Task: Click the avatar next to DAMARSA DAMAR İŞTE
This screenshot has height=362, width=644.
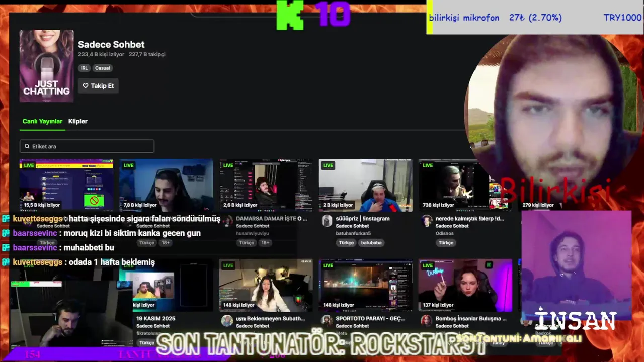Action: [x=227, y=221]
